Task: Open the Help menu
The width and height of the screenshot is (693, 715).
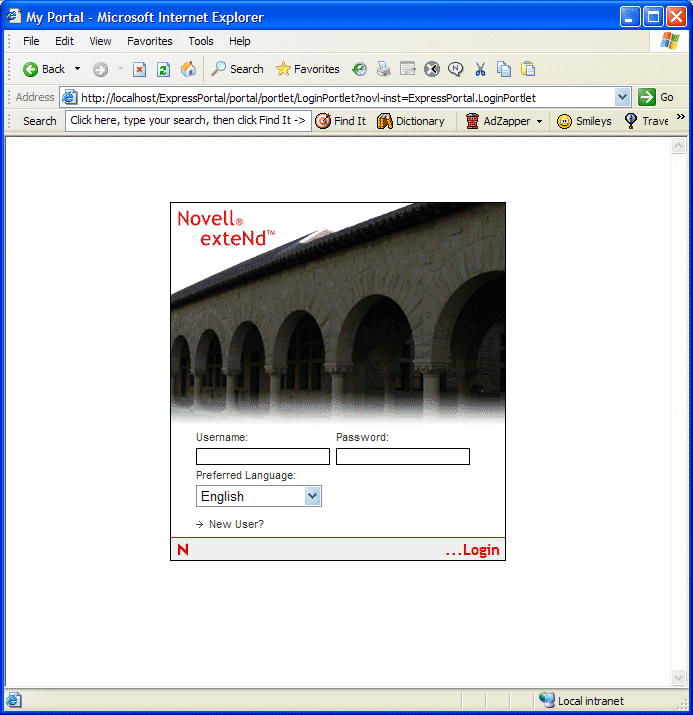Action: (239, 41)
